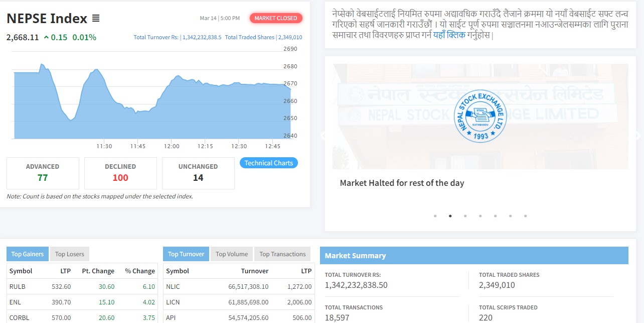Click the NLIC symbol in Top Turnover
The image size is (644, 323).
coord(173,286)
